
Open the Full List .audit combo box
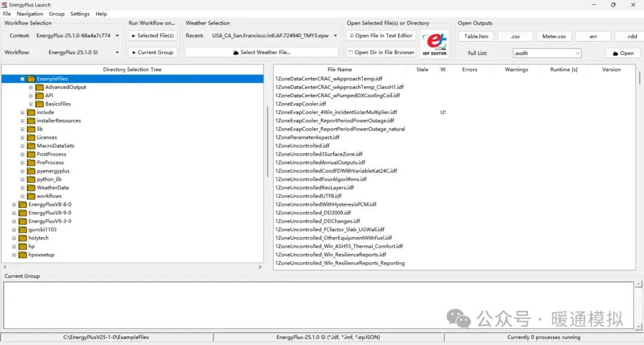[x=547, y=53]
